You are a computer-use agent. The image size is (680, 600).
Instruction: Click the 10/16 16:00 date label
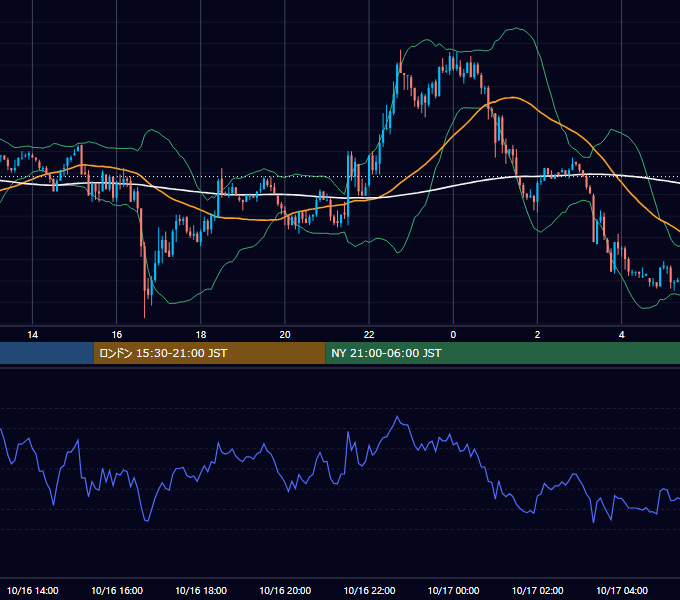pos(117,590)
